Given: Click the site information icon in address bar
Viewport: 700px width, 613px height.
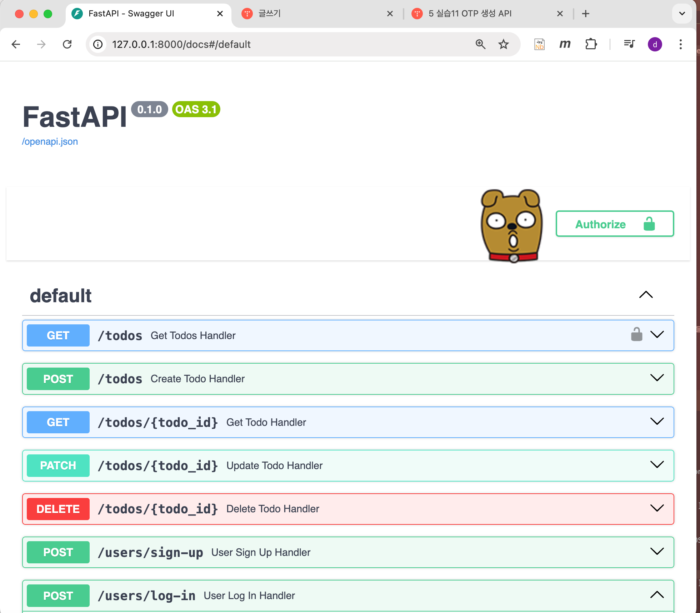Looking at the screenshot, I should (x=98, y=44).
